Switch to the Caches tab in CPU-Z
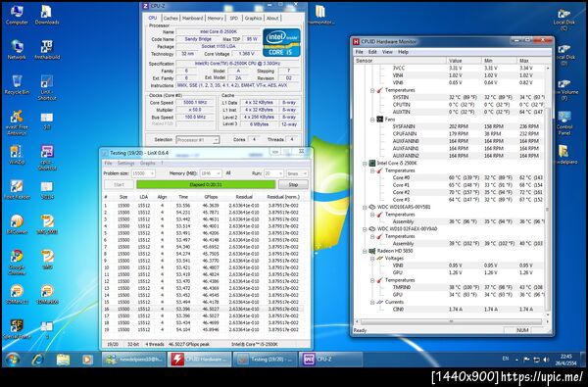The image size is (588, 387). pyautogui.click(x=171, y=18)
